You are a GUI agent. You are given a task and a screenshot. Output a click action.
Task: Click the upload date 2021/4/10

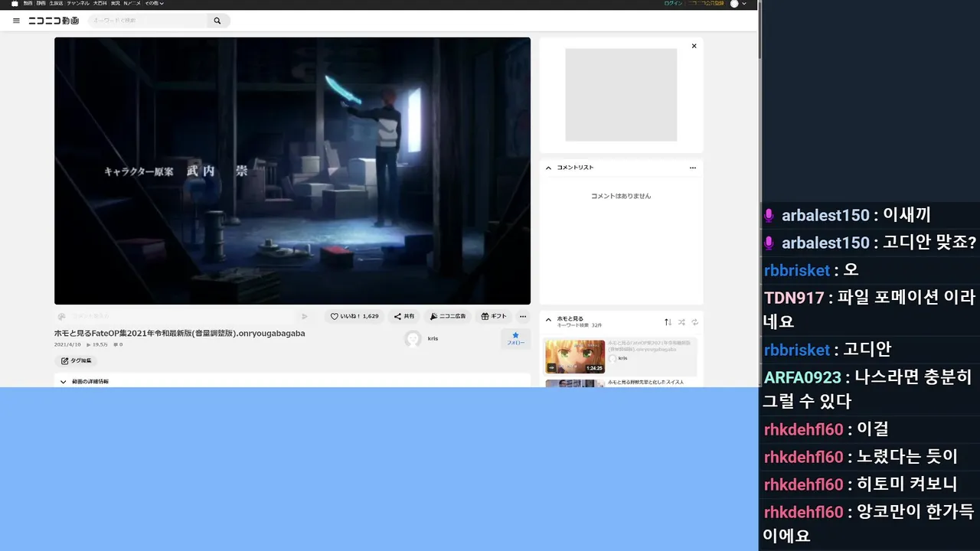point(67,344)
